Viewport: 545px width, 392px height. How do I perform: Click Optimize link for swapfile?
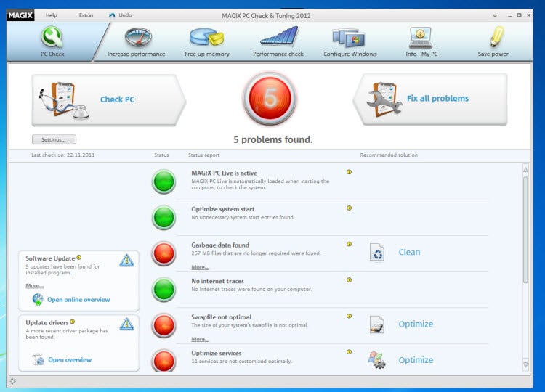click(x=416, y=324)
